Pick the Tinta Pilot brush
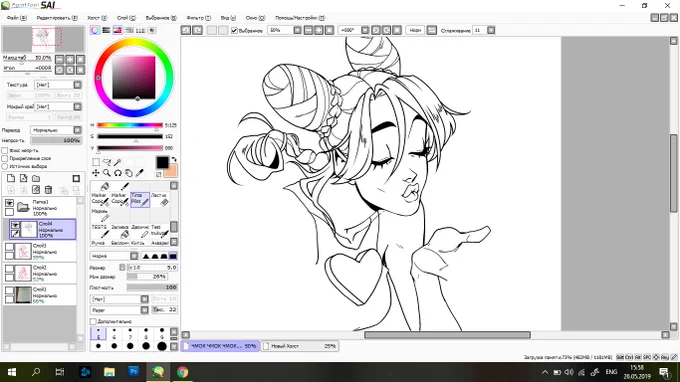680x382 pixels. (x=140, y=199)
